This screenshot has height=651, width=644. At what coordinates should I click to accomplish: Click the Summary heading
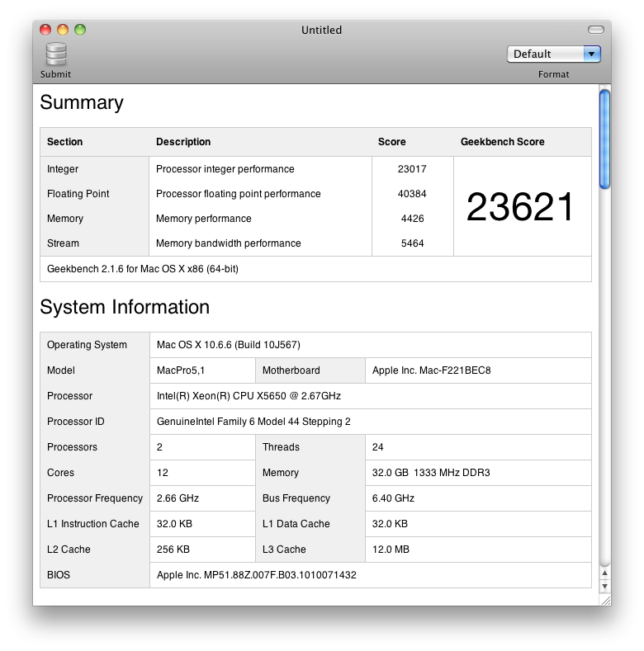tap(82, 102)
